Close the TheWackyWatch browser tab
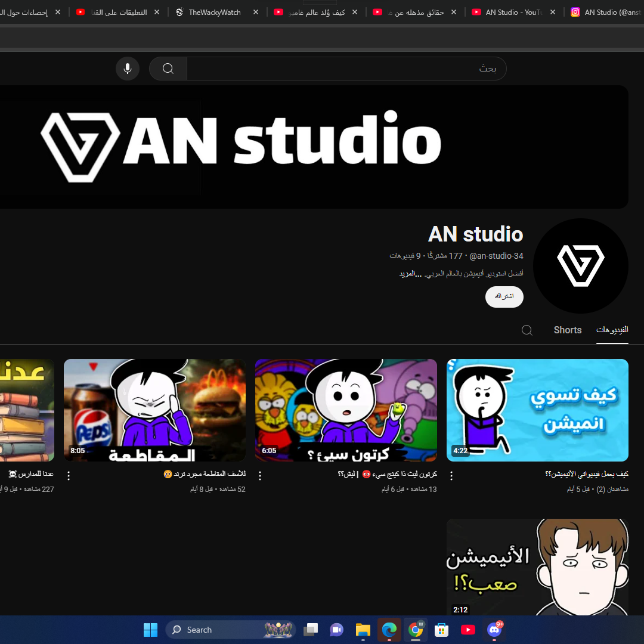 (256, 13)
